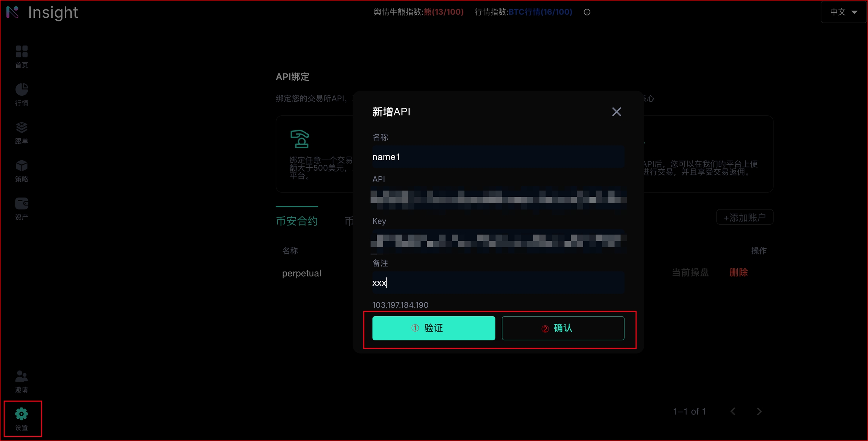Go to next page chevron
The height and width of the screenshot is (441, 868).
pyautogui.click(x=759, y=411)
